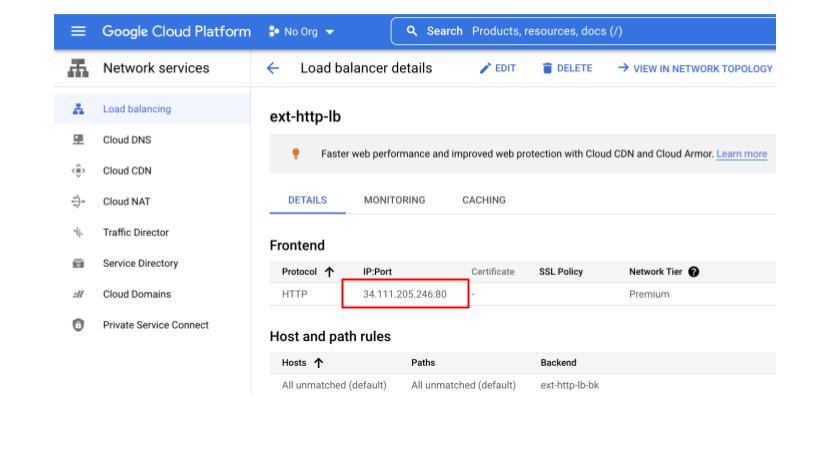
Task: Open Private Service Connect in the sidebar
Action: (156, 325)
